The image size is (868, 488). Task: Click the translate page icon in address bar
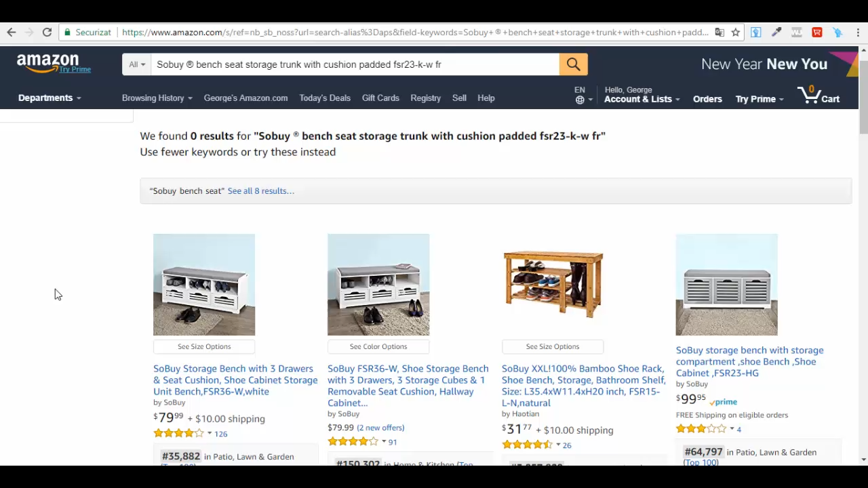tap(719, 32)
